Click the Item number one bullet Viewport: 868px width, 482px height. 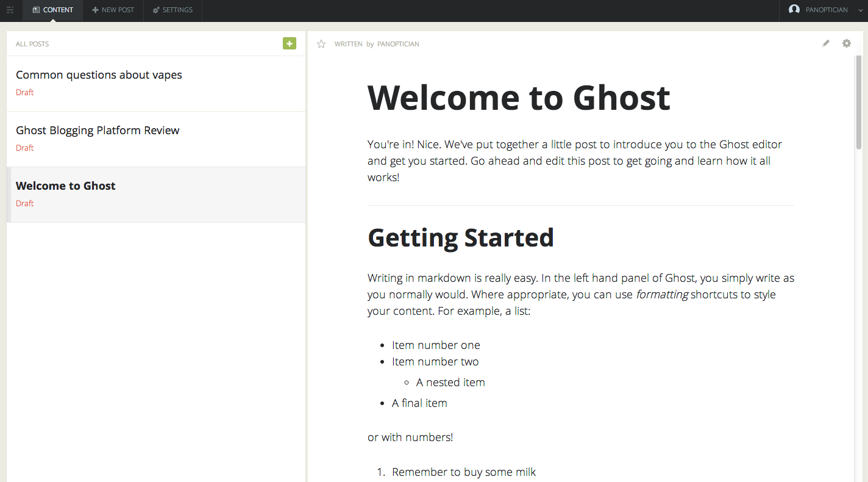436,345
